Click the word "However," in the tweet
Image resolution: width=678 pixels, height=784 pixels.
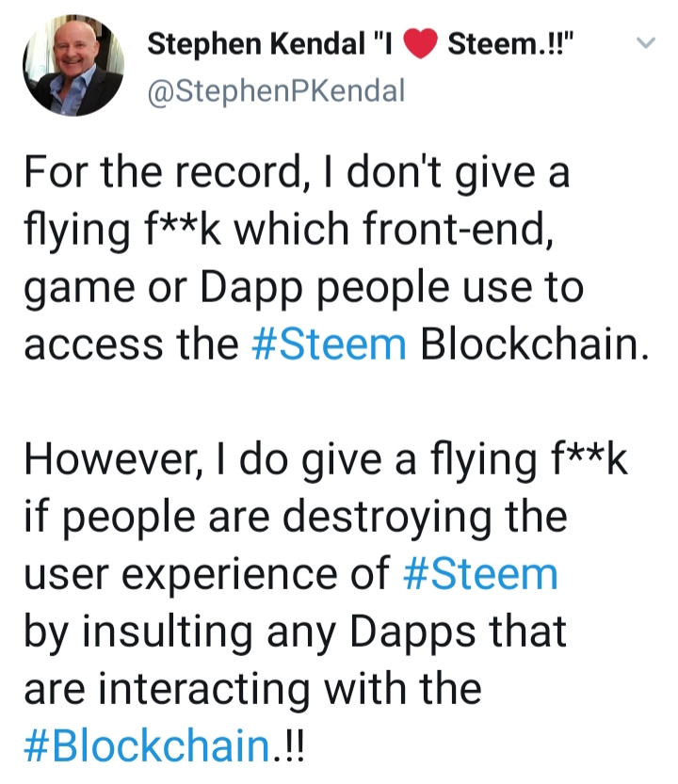pyautogui.click(x=97, y=461)
